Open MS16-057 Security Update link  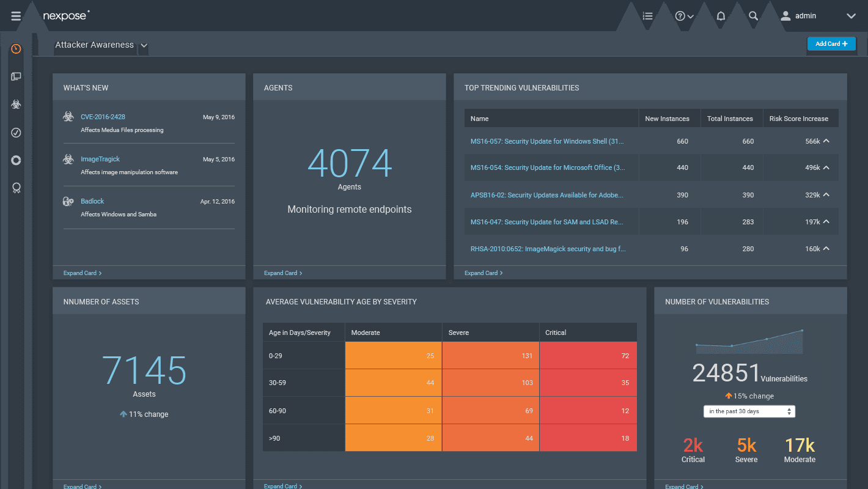547,141
